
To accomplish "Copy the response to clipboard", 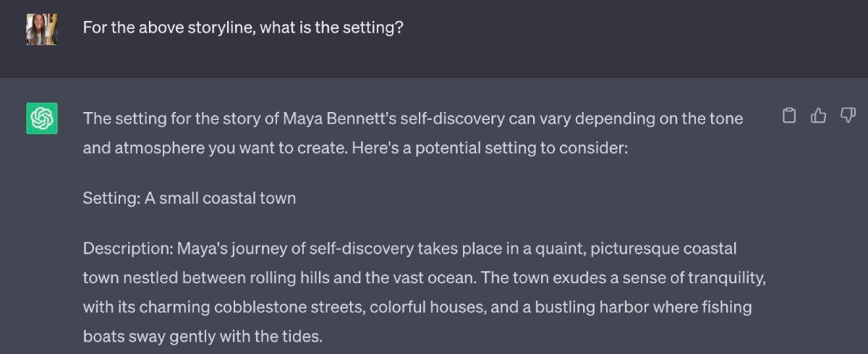I will pos(790,116).
